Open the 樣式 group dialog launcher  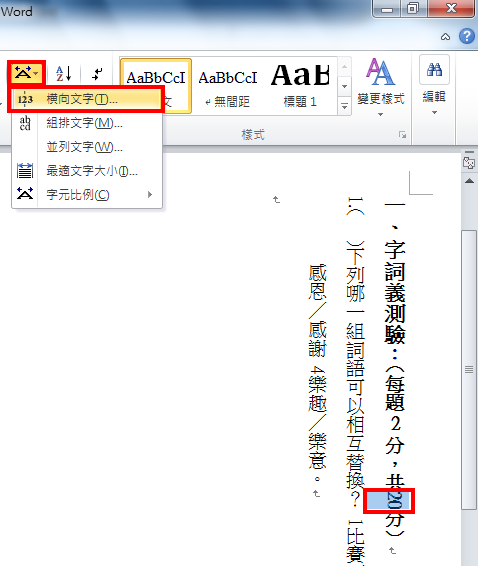tap(402, 135)
